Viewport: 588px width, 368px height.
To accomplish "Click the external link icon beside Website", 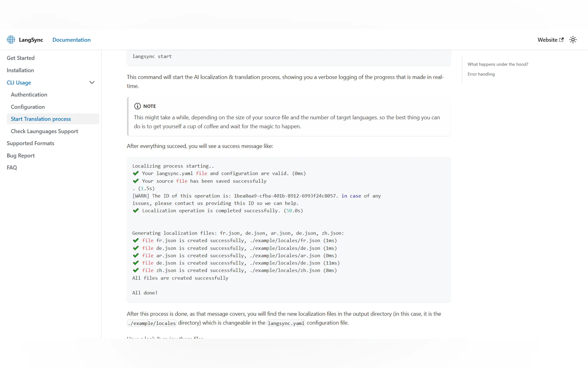I will coord(561,40).
